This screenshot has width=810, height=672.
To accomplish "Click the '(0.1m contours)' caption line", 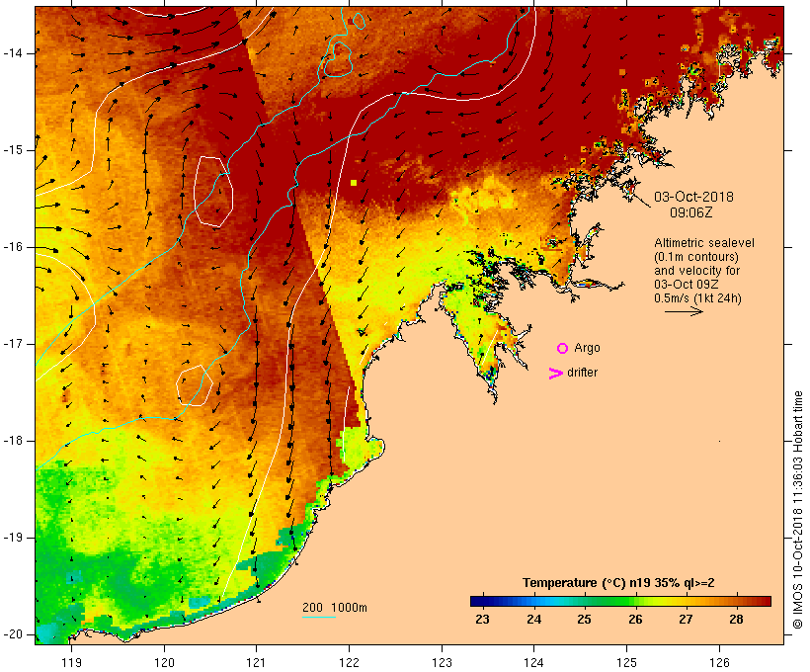I will click(696, 257).
